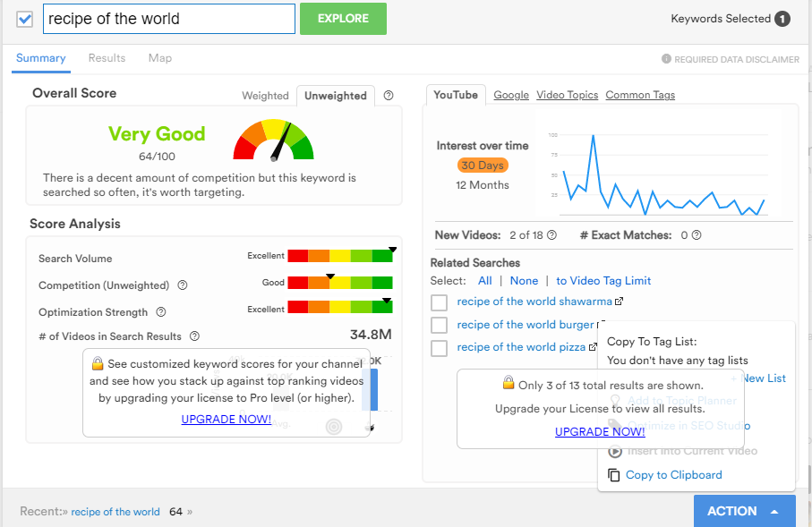Select the 'recipe of the world pizza' checkbox
This screenshot has width=812, height=527.
[x=439, y=347]
